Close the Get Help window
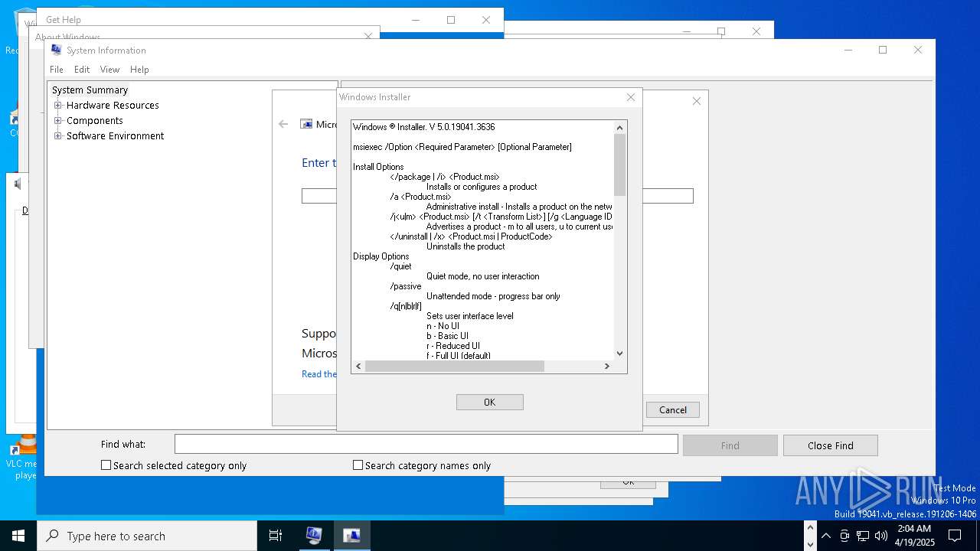The height and width of the screenshot is (551, 980). pos(486,20)
